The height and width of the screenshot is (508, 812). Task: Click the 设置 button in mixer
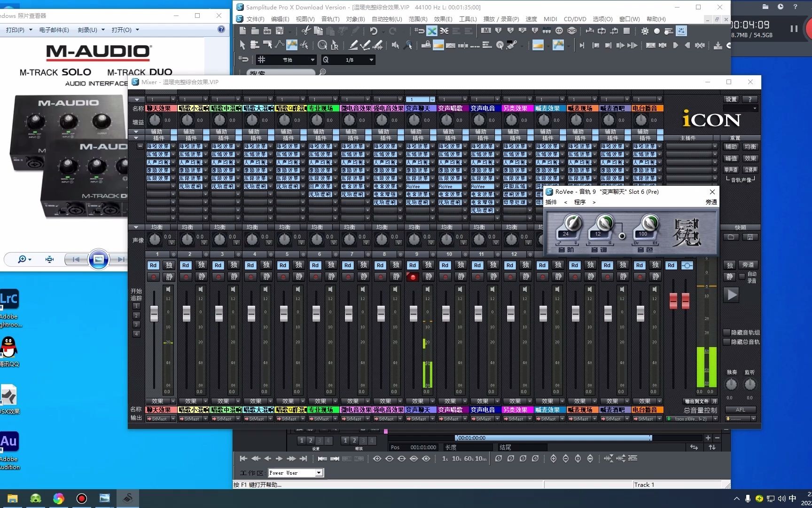point(731,99)
